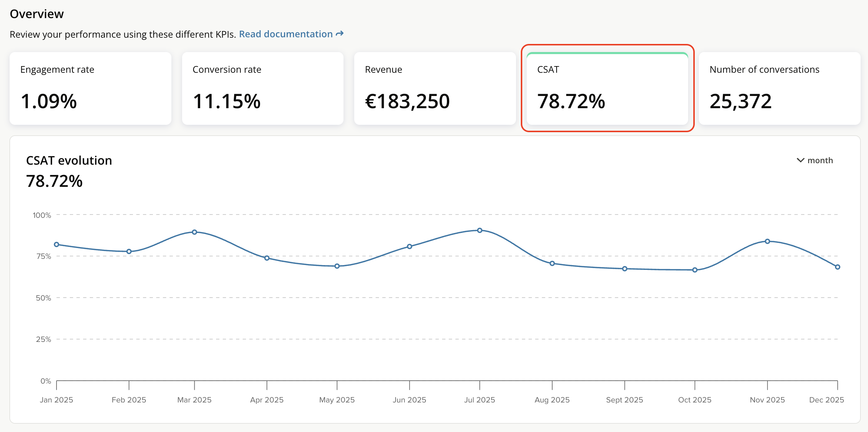Screen dimensions: 868x432
Task: Select the Number of conversations card
Action: pos(779,89)
